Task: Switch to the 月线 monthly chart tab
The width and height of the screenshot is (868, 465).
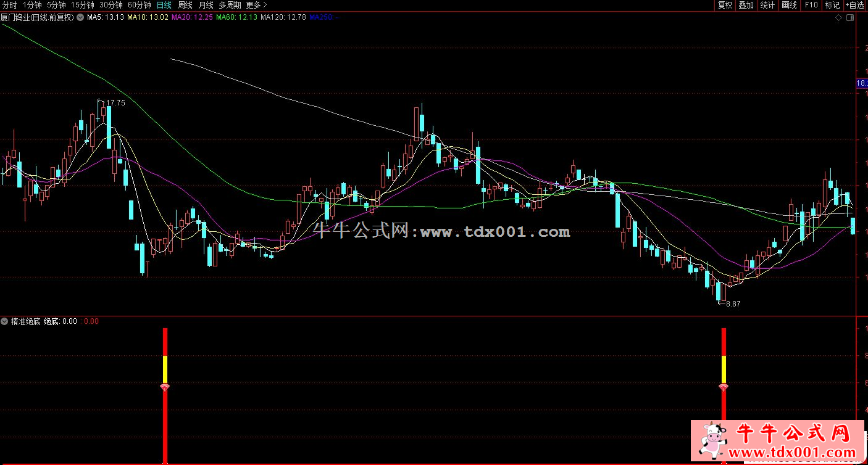Action: pyautogui.click(x=206, y=4)
